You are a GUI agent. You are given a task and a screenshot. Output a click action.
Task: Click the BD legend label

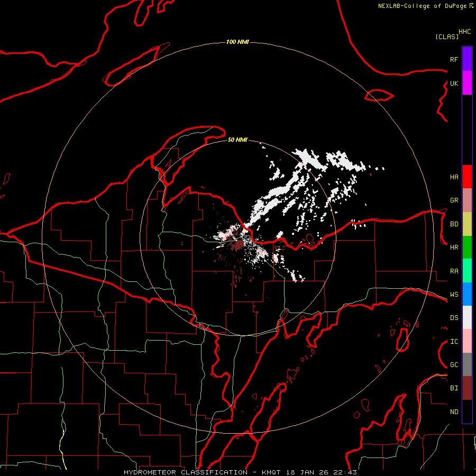tap(454, 224)
